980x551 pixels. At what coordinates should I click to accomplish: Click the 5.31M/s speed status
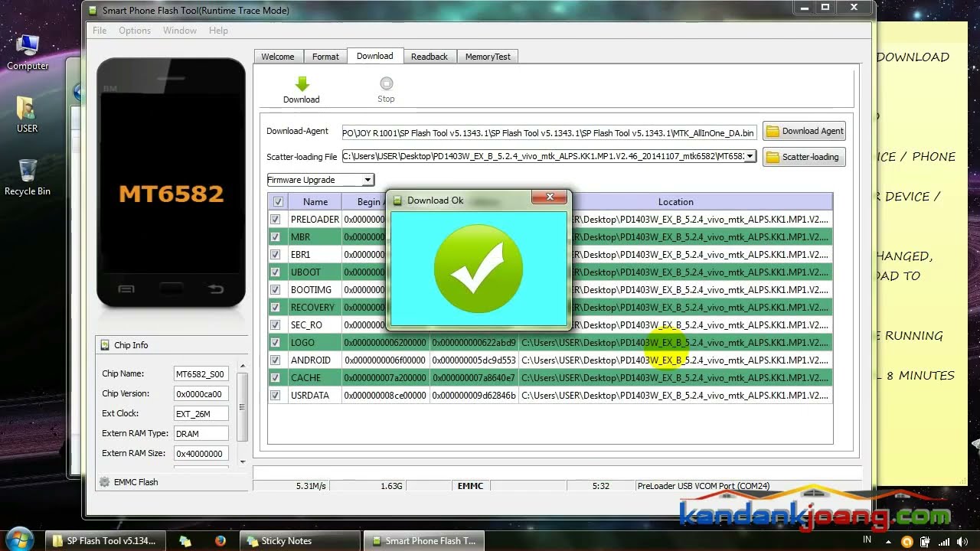point(311,486)
